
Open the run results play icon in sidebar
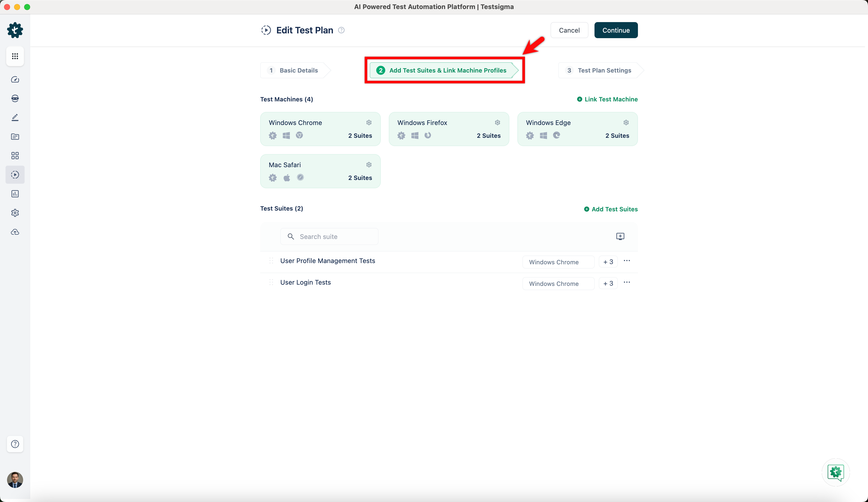(x=15, y=174)
